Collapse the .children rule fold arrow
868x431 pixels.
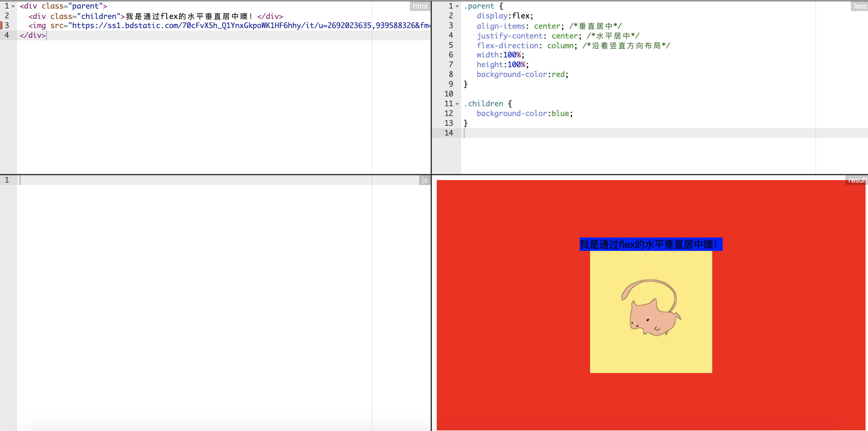[x=457, y=104]
